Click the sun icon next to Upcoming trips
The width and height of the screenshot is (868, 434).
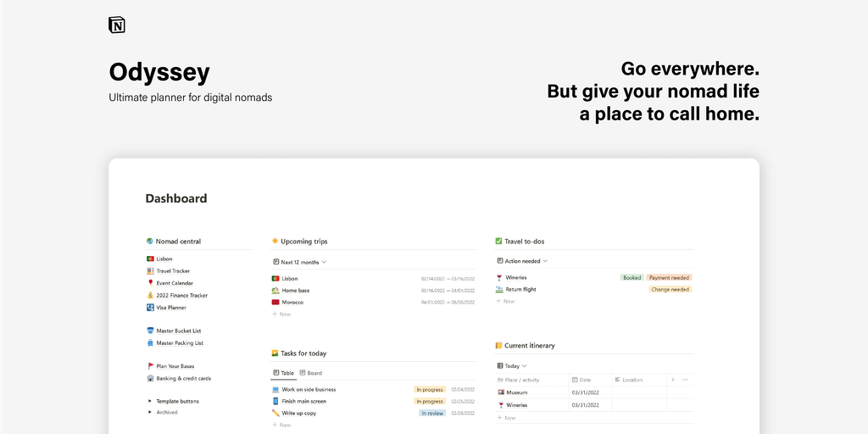pyautogui.click(x=275, y=242)
